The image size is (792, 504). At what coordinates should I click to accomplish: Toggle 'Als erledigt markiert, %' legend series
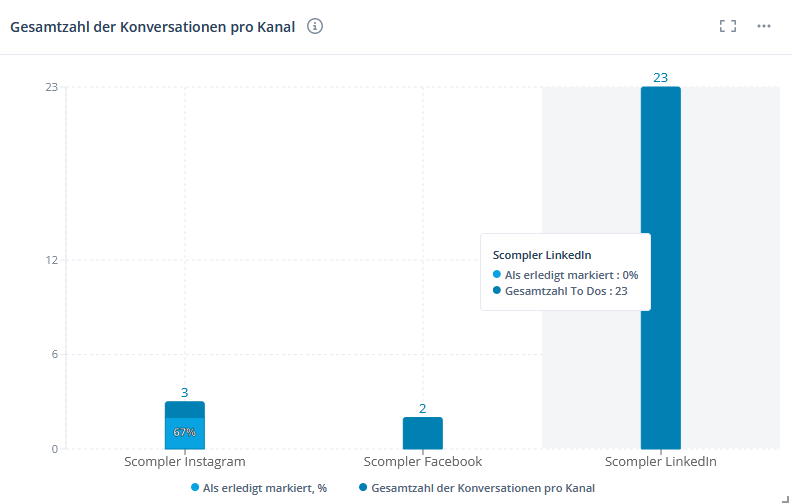click(x=265, y=488)
